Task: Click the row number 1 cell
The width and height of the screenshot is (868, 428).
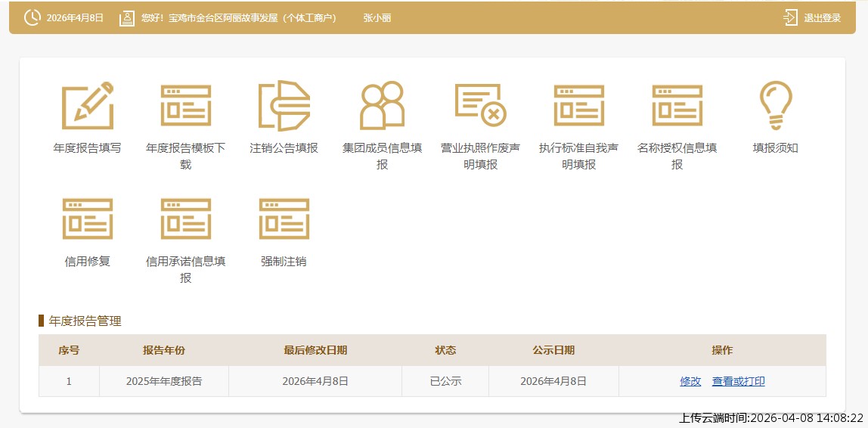Action: [x=69, y=381]
